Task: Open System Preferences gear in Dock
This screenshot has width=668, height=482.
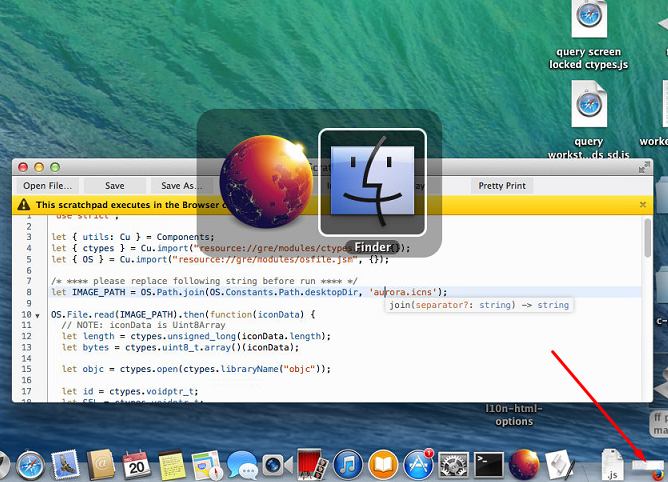Action: (454, 465)
